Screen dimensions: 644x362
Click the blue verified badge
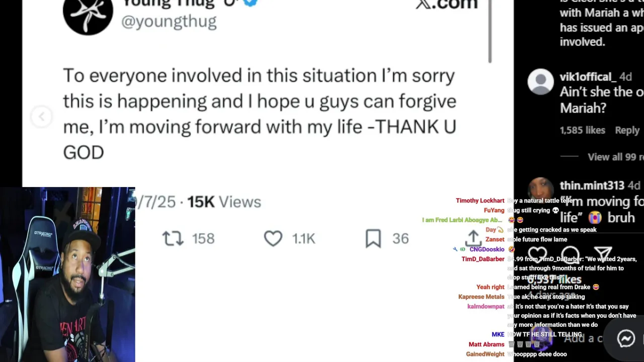[x=250, y=3]
